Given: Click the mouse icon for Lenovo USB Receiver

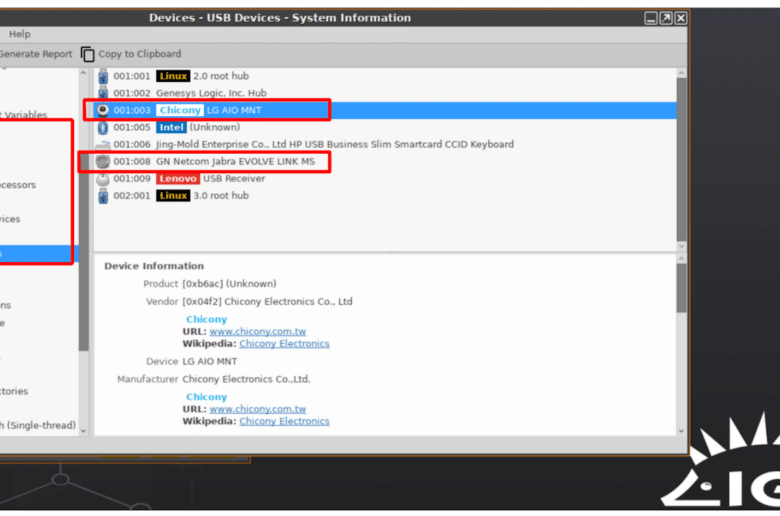Looking at the screenshot, I should [103, 179].
